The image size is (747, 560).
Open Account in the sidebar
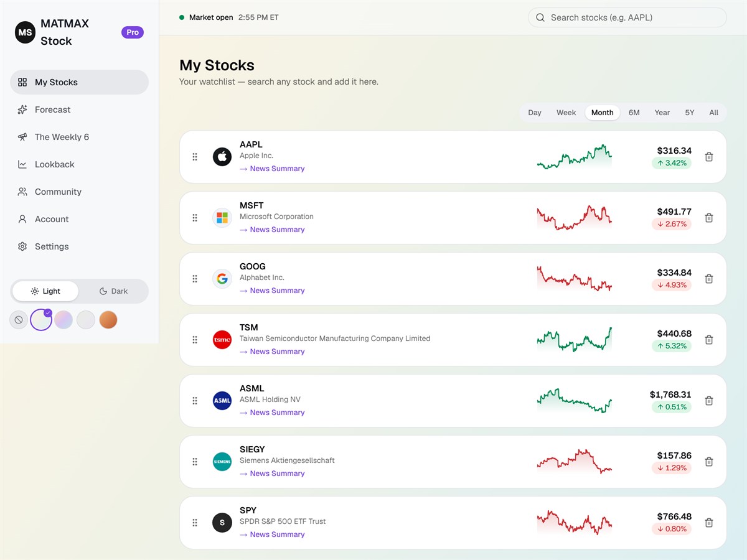pos(79,219)
